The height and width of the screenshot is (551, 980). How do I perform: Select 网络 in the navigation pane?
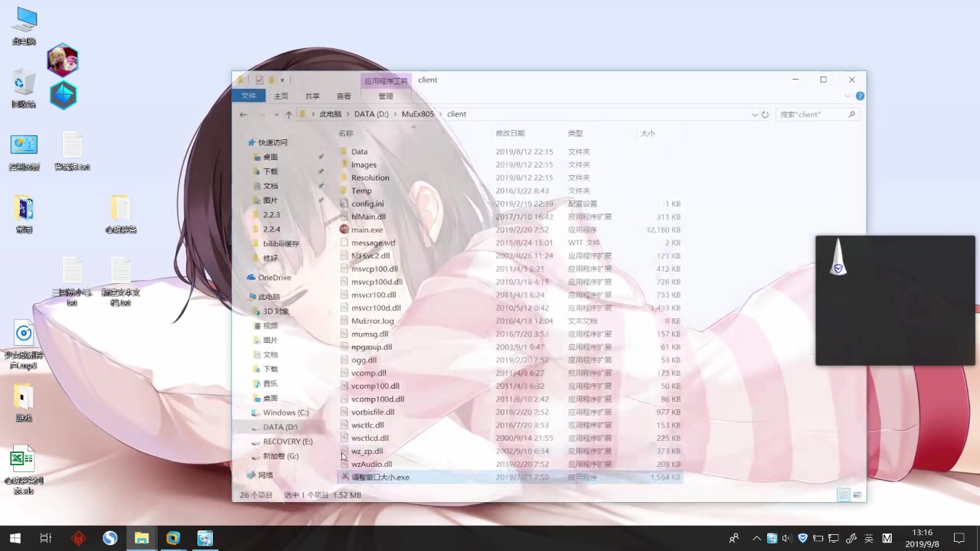pyautogui.click(x=266, y=475)
